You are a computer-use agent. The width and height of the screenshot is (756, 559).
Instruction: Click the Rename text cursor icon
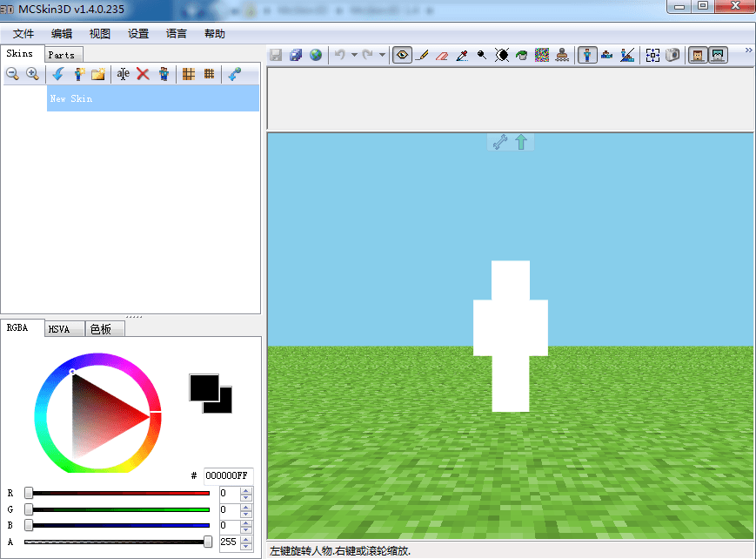tap(123, 74)
